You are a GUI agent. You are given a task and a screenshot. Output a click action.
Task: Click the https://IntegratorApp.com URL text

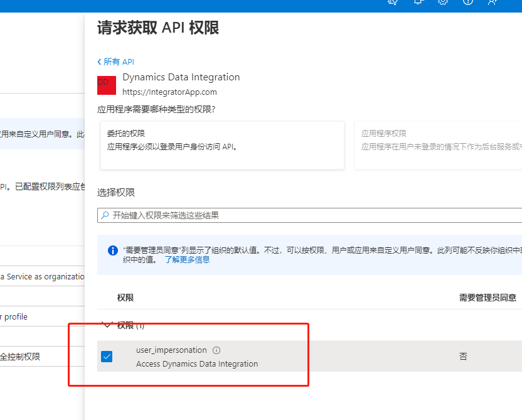[x=169, y=92]
